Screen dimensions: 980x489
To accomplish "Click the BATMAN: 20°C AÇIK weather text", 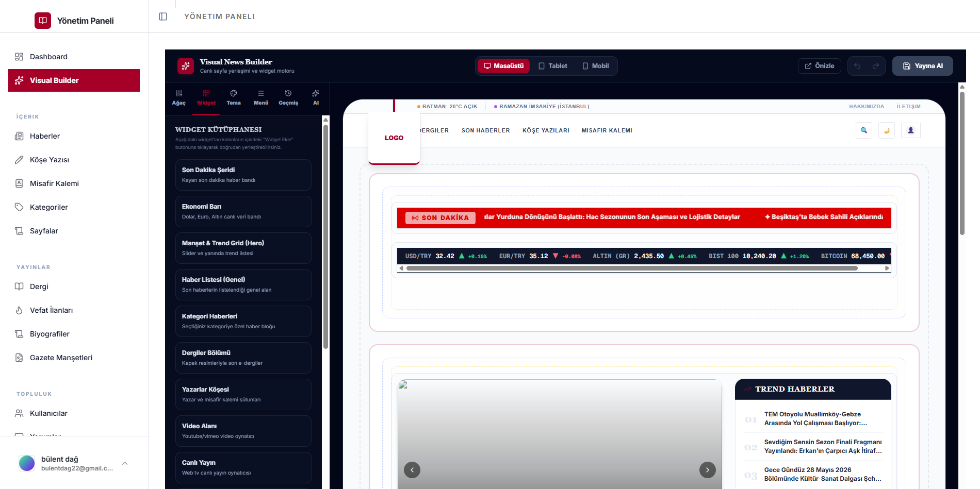I will 450,107.
